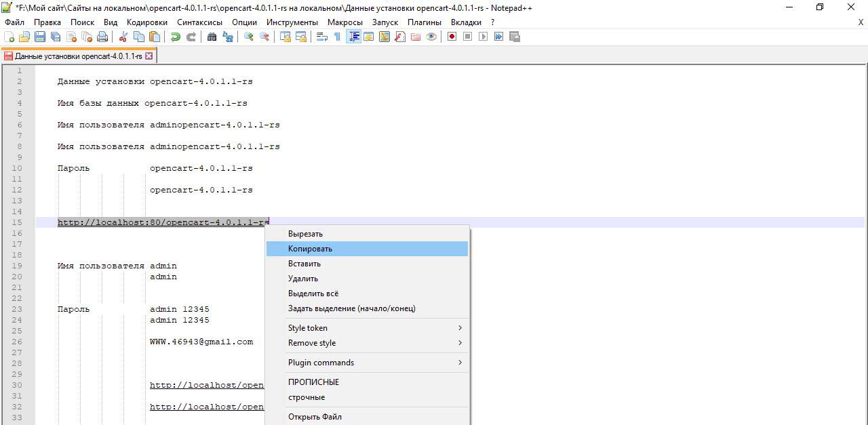Image resolution: width=868 pixels, height=425 pixels.
Task: Click the New file toolbar icon
Action: click(9, 37)
